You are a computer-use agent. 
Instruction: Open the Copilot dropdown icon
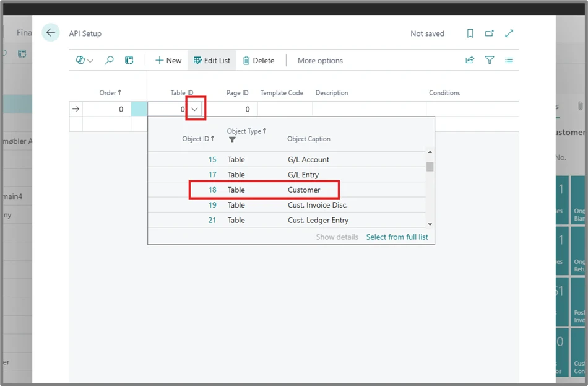[84, 60]
